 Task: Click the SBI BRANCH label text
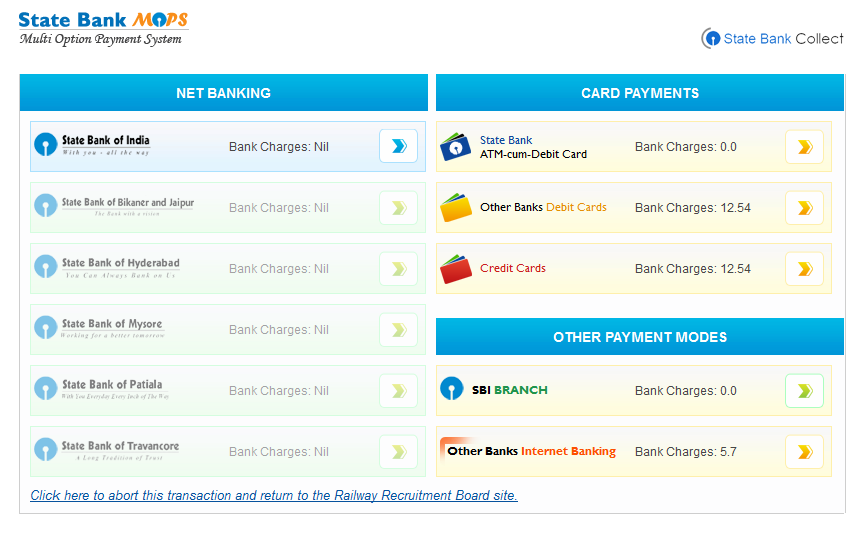pyautogui.click(x=509, y=390)
